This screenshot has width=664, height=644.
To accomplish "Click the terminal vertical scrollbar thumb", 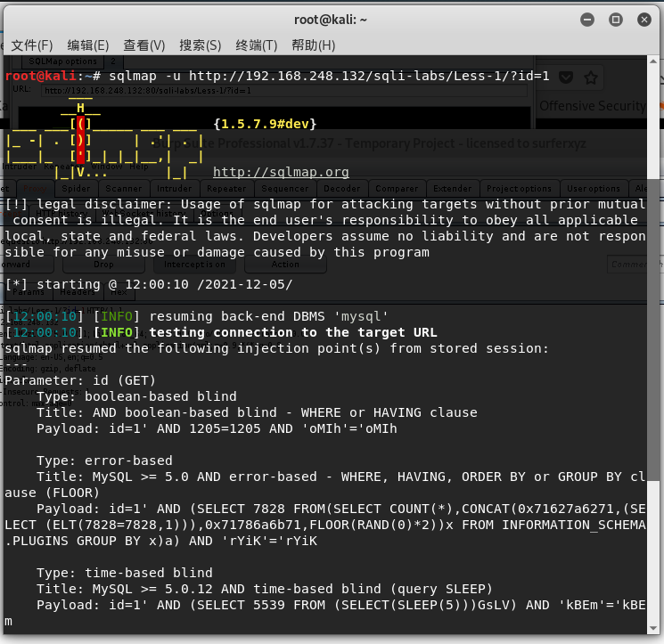I will [653, 330].
